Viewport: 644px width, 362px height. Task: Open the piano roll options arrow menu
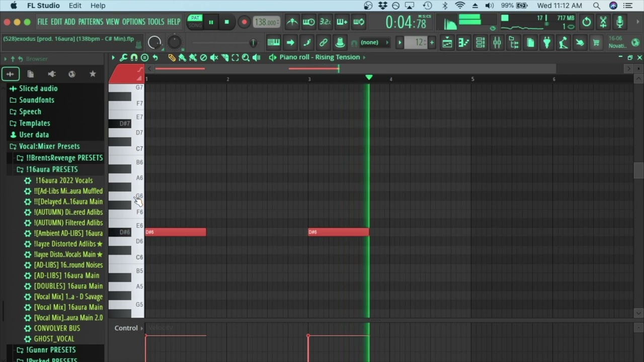(x=113, y=57)
